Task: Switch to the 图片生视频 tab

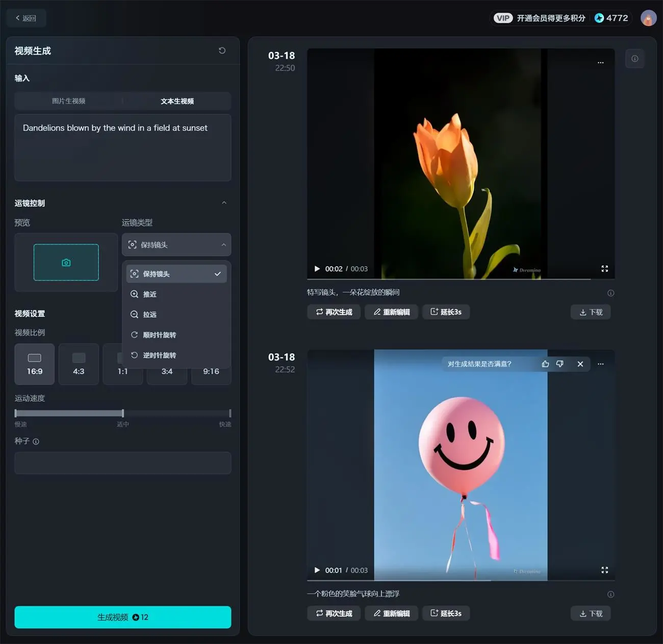Action: [x=69, y=101]
